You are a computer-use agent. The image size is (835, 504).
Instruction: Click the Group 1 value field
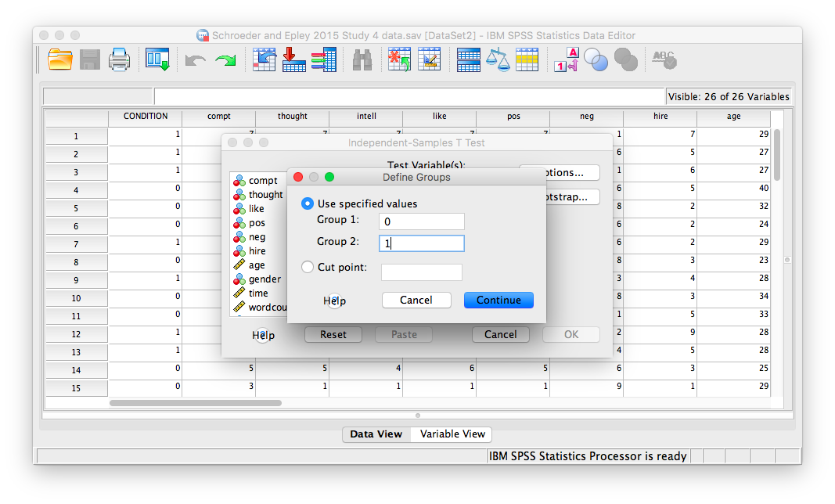click(x=421, y=221)
